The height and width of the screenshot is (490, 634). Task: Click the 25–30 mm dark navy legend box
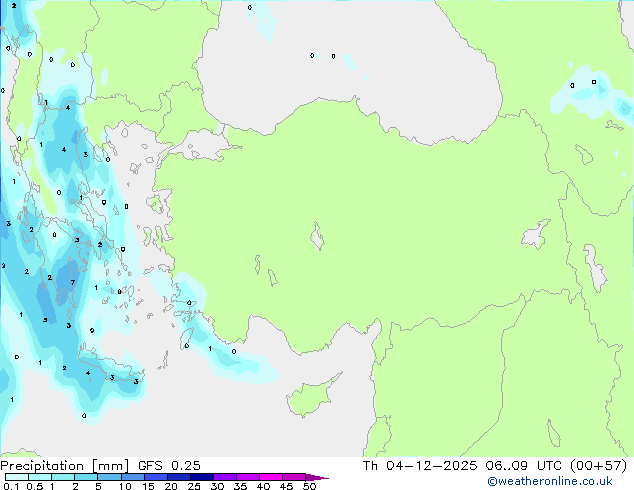coord(202,477)
